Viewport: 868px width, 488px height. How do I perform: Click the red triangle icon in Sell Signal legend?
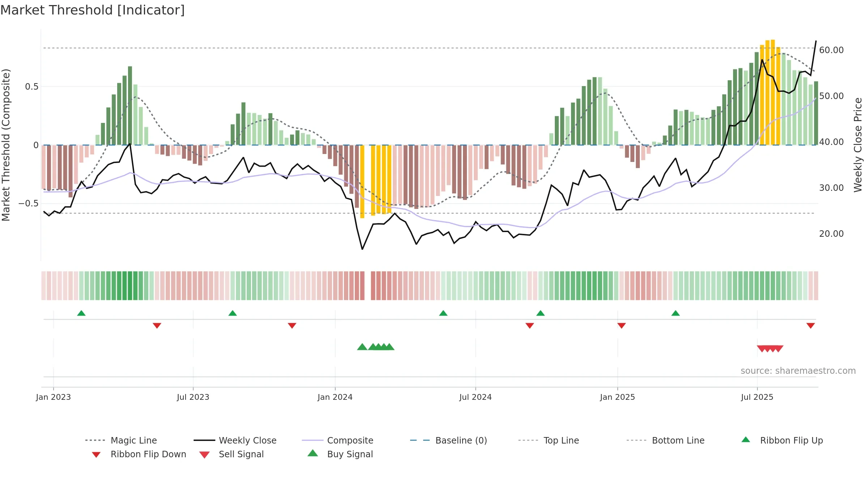[x=204, y=455]
